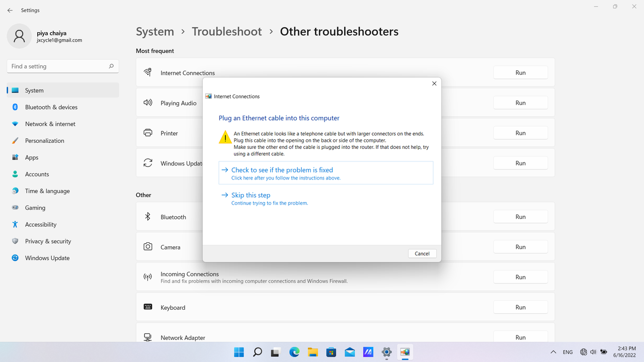This screenshot has height=362, width=644.
Task: Cancel the Internet Connections troubleshooter
Action: (x=422, y=253)
